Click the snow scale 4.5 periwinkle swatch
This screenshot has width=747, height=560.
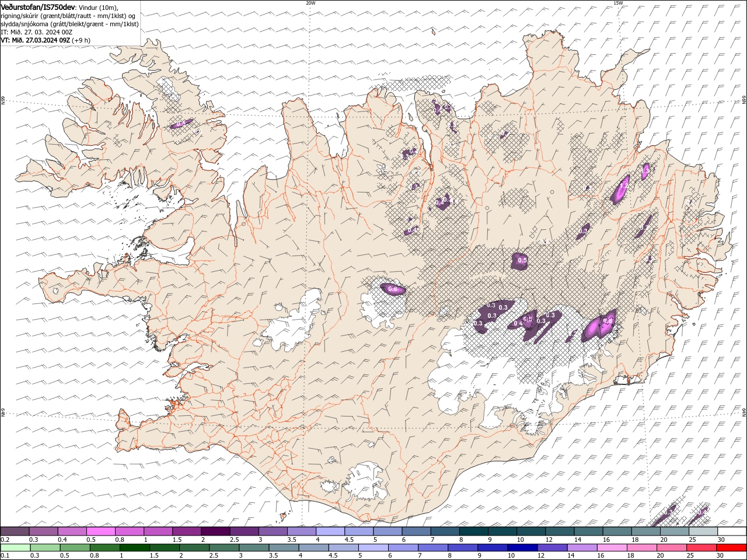[x=358, y=531]
